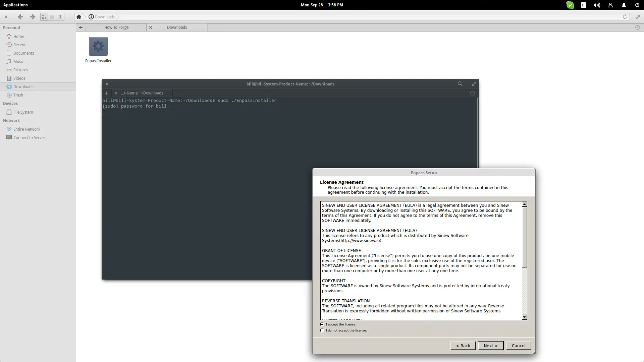Open keyboard layout En indicator
The width and height of the screenshot is (644, 362).
pos(584,5)
